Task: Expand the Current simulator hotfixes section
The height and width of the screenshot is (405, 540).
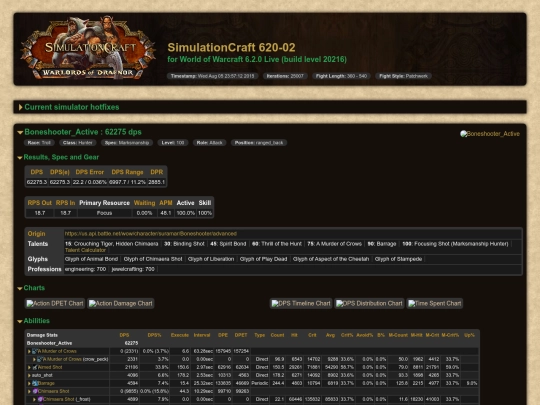Action: pos(69,107)
